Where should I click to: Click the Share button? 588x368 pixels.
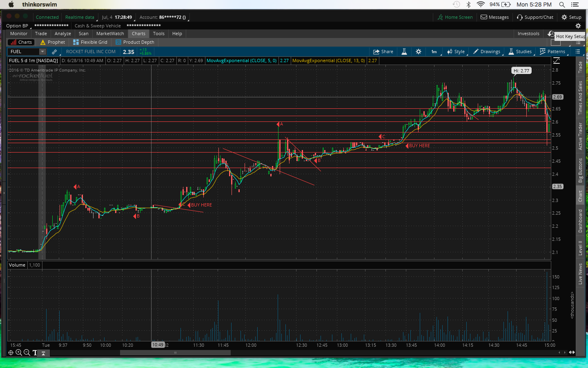[x=383, y=52]
